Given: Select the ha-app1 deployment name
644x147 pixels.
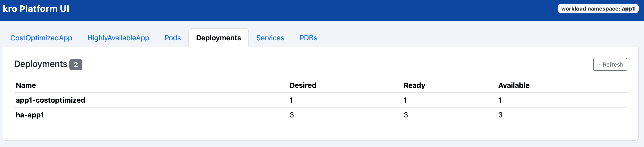Looking at the screenshot, I should (x=30, y=115).
